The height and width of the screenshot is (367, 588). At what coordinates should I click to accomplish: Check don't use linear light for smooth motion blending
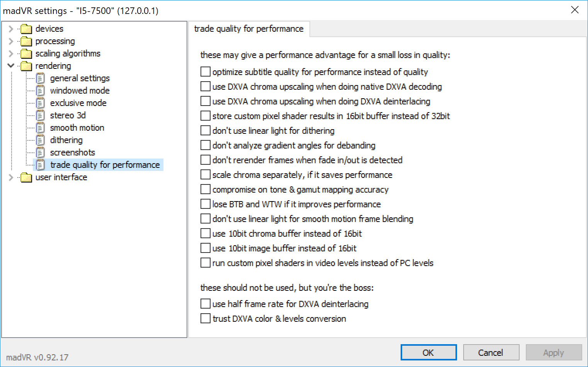[206, 218]
